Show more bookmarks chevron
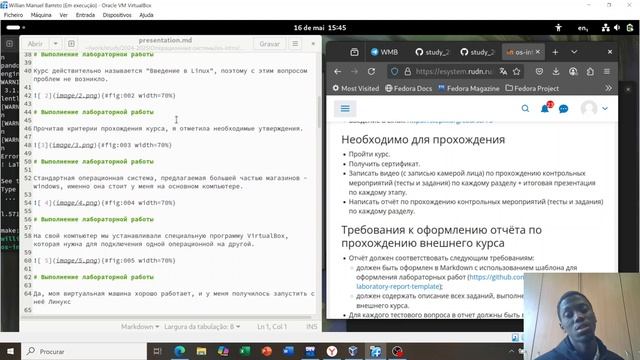This screenshot has width=640, height=360. pos(608,88)
